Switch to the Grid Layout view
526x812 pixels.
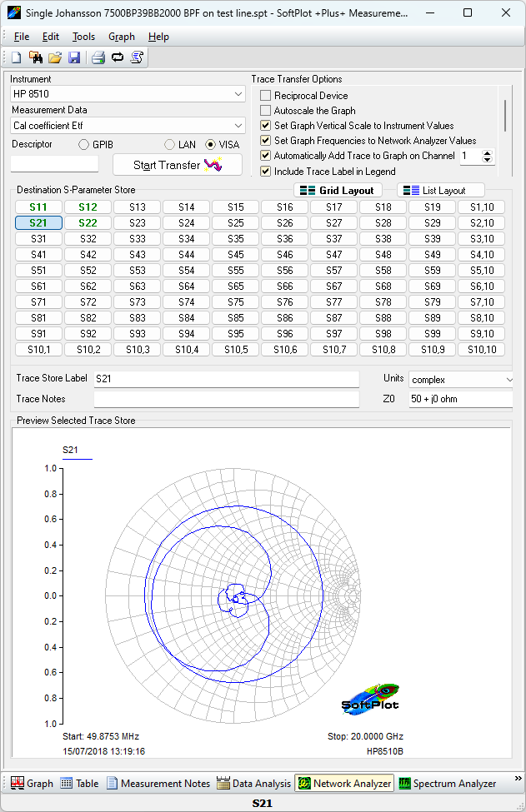pos(338,191)
